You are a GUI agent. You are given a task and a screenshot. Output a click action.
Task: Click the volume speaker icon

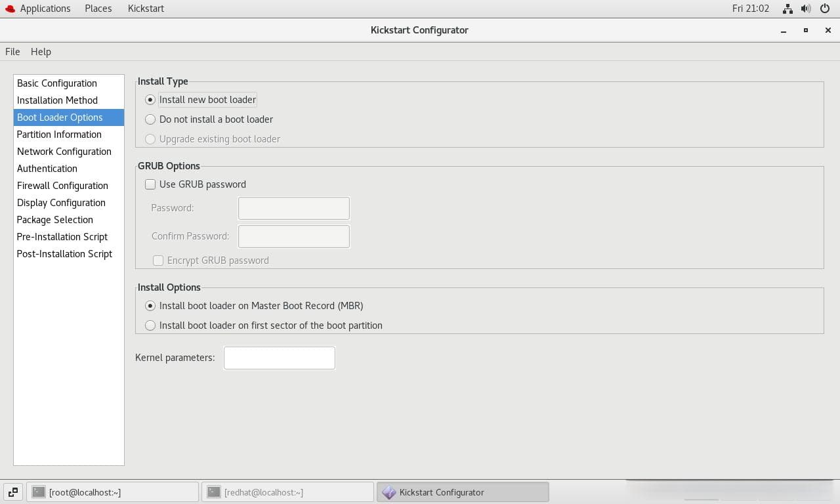pos(806,9)
